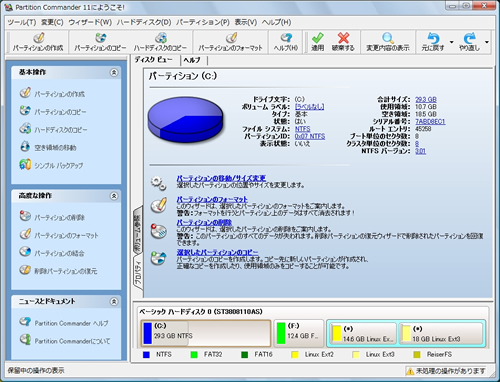Open the ヘルプ(H) menu in the menu bar
The width and height of the screenshot is (500, 382).
tap(276, 22)
